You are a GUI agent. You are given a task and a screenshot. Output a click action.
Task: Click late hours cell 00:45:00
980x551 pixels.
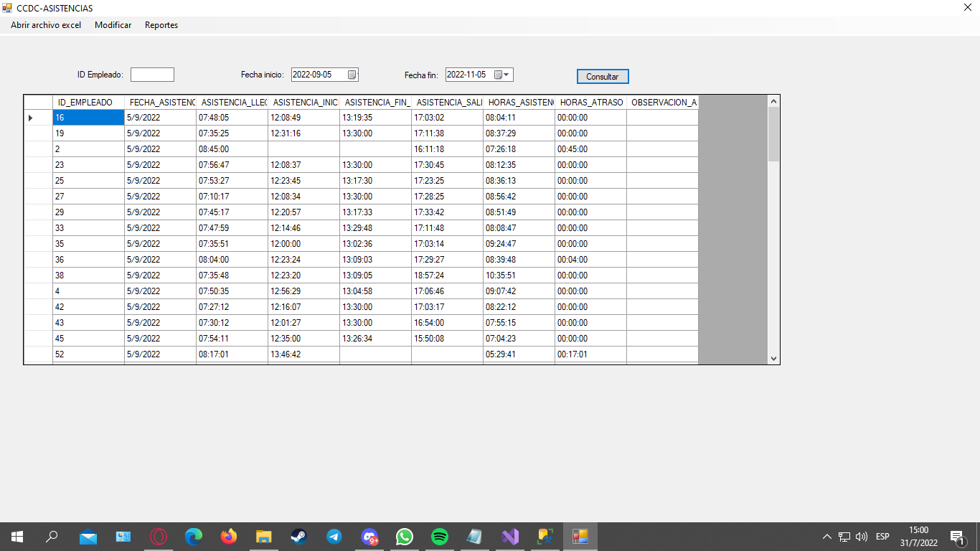click(x=590, y=149)
